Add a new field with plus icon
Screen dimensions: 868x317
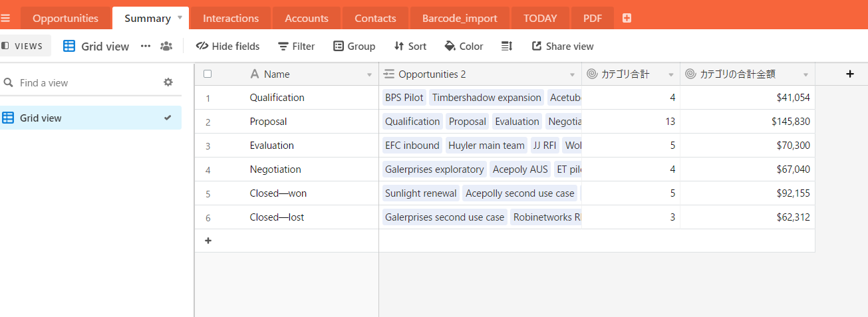[849, 74]
